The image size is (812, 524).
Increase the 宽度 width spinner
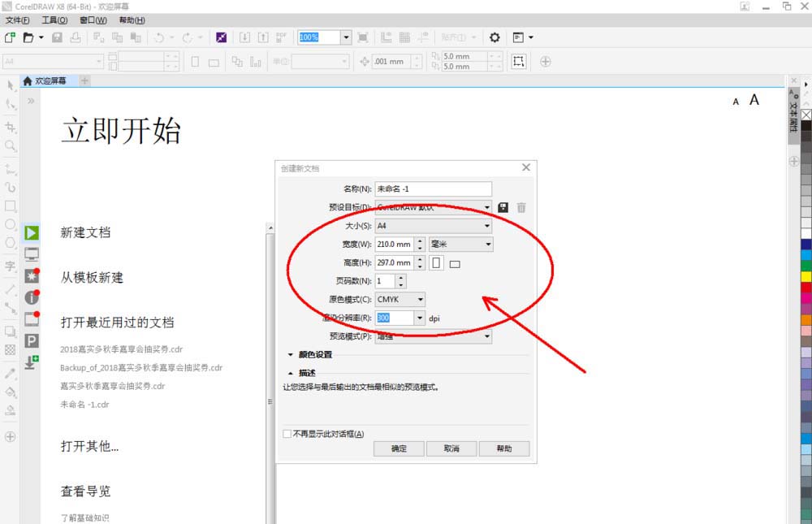tap(420, 241)
